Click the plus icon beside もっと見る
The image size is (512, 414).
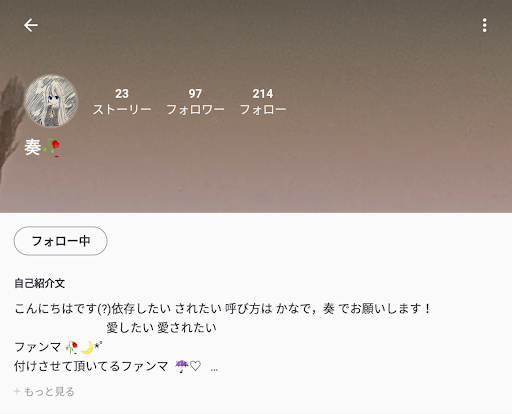(x=17, y=391)
